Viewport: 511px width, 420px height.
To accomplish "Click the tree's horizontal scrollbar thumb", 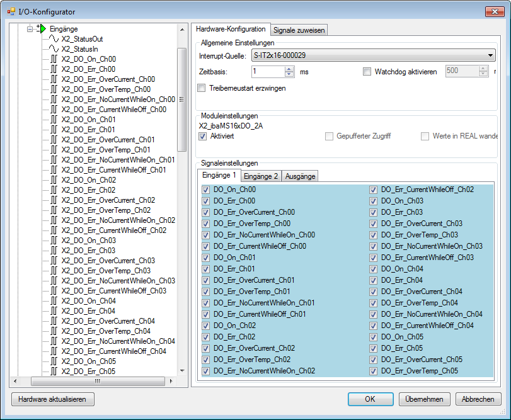I will (98, 381).
